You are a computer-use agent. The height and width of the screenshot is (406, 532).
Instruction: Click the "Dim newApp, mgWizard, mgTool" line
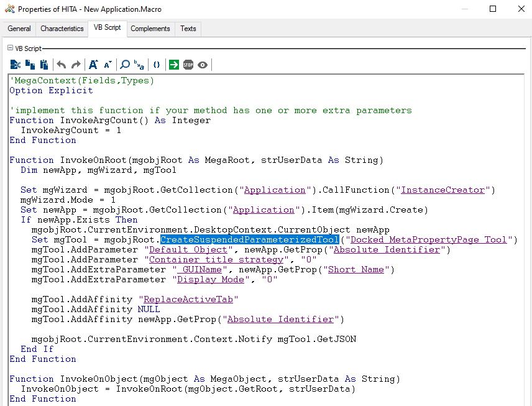(x=98, y=170)
